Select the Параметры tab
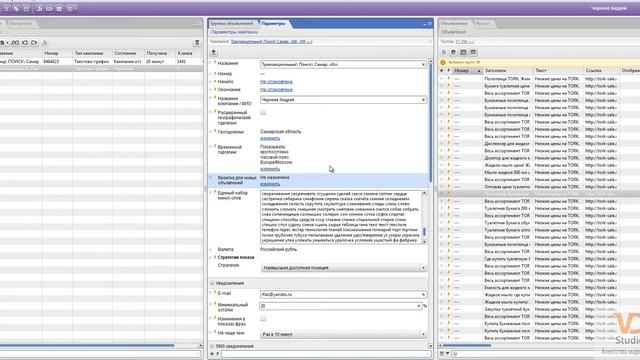 click(x=273, y=23)
